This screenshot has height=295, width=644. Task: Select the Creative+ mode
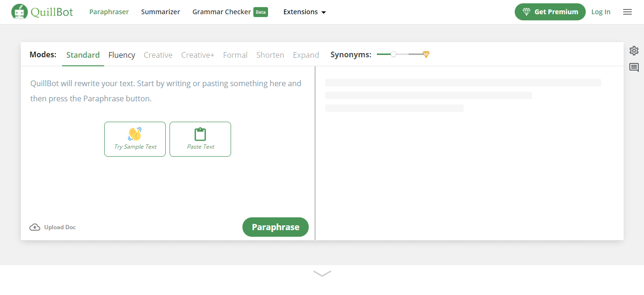tap(198, 55)
